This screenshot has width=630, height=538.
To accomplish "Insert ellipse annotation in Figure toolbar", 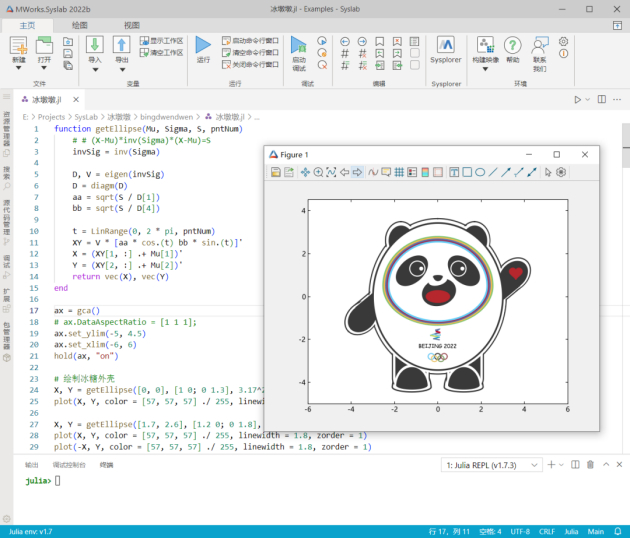I will tap(480, 172).
